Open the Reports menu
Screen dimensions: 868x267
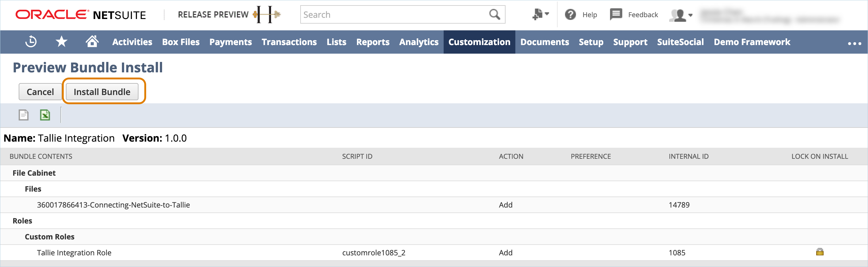[373, 42]
